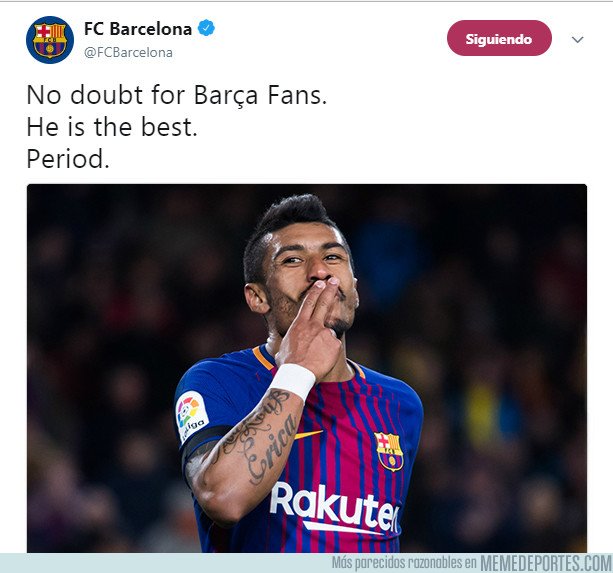Open the FC Barcelona display name

[x=138, y=29]
